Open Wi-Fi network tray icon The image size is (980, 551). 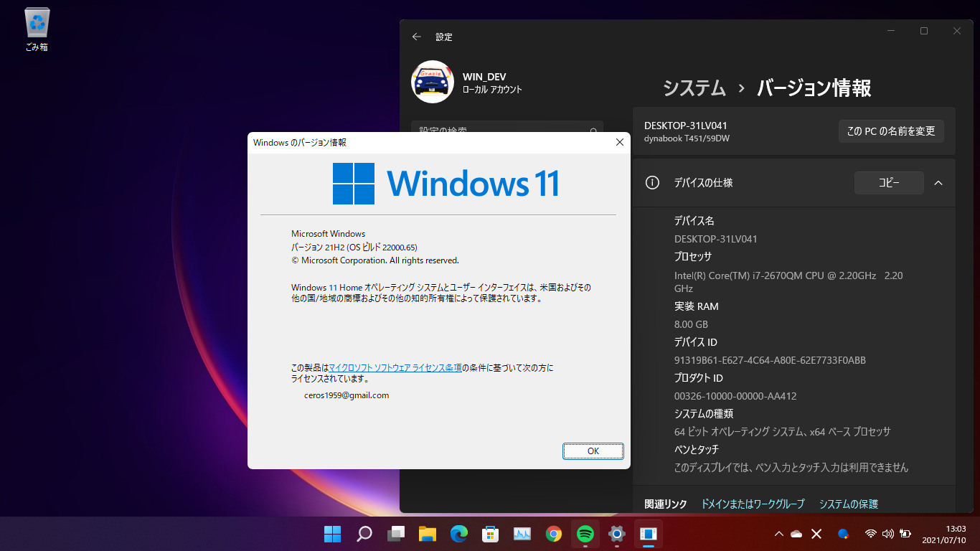[x=871, y=534]
